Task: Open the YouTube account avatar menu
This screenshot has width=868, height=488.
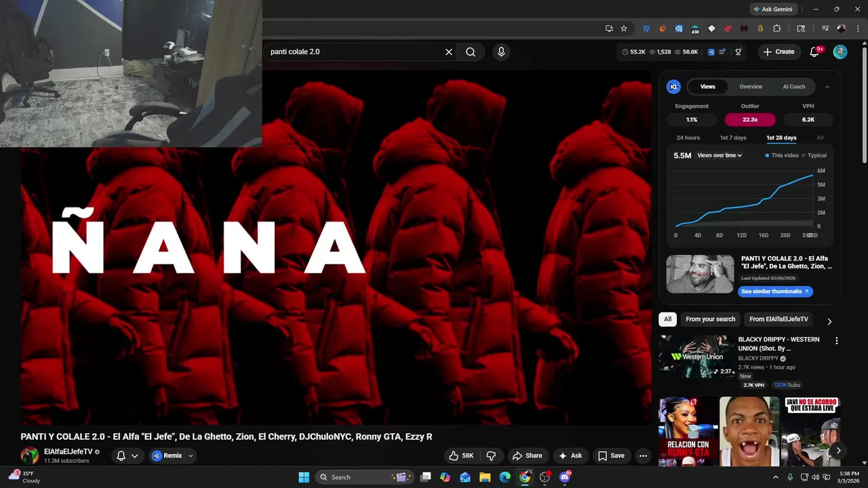Action: [x=840, y=52]
